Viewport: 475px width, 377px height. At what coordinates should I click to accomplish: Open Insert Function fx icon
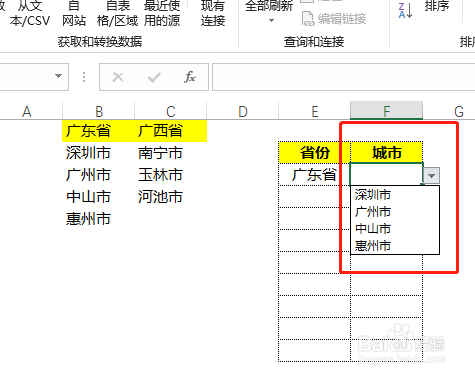pos(190,77)
